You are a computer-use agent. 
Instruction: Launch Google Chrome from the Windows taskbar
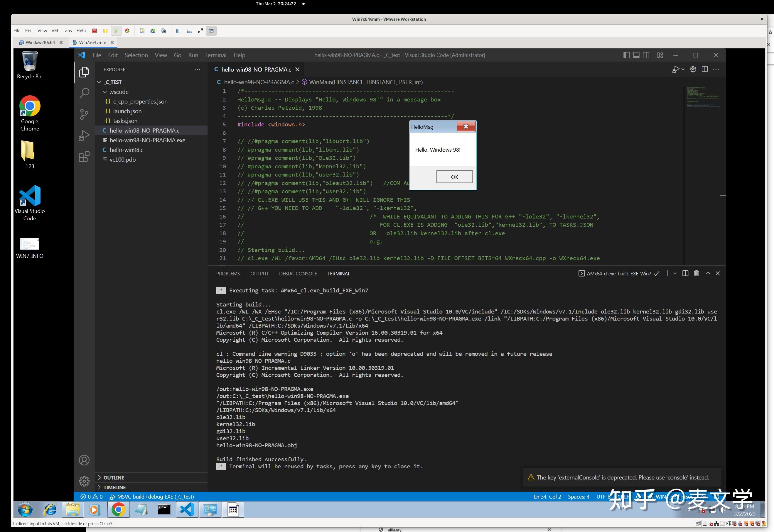tap(119, 509)
